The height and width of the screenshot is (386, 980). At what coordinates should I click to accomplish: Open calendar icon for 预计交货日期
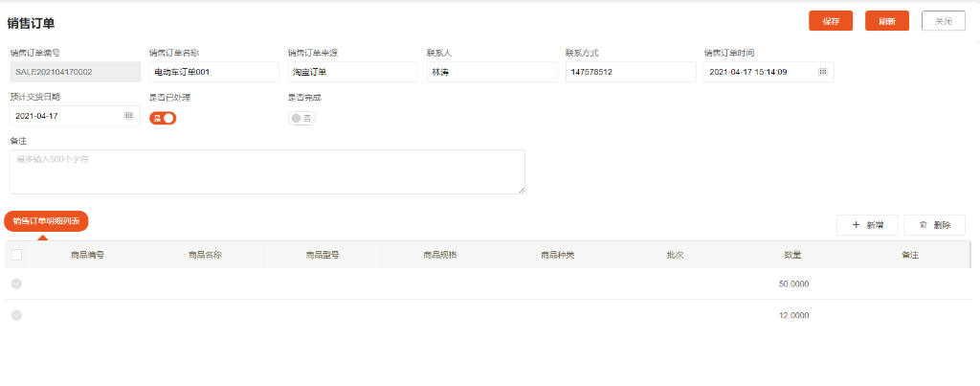(x=128, y=116)
